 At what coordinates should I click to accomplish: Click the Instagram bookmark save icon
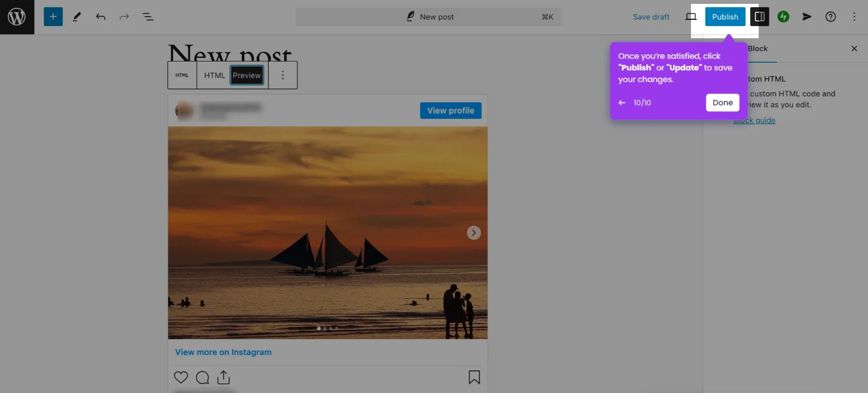(x=474, y=377)
